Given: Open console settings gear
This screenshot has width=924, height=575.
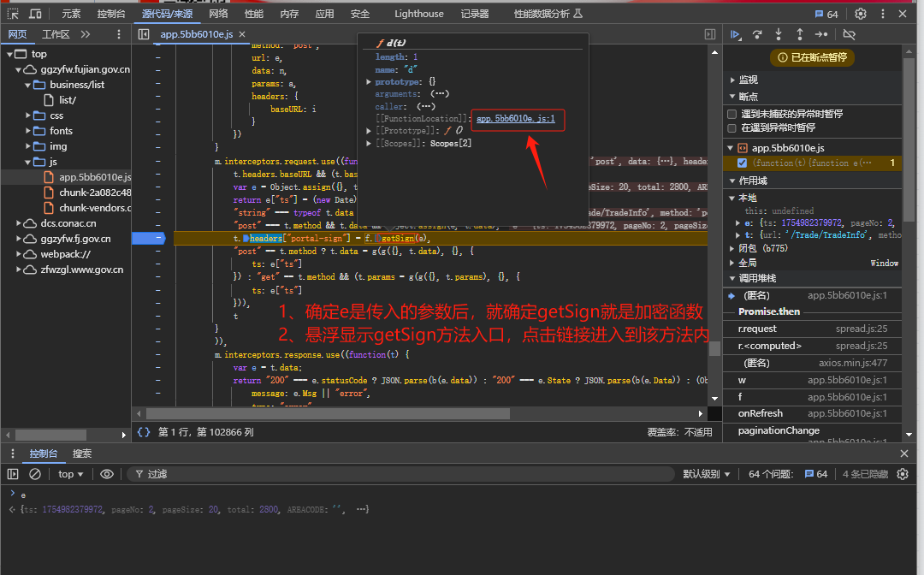Looking at the screenshot, I should 903,474.
